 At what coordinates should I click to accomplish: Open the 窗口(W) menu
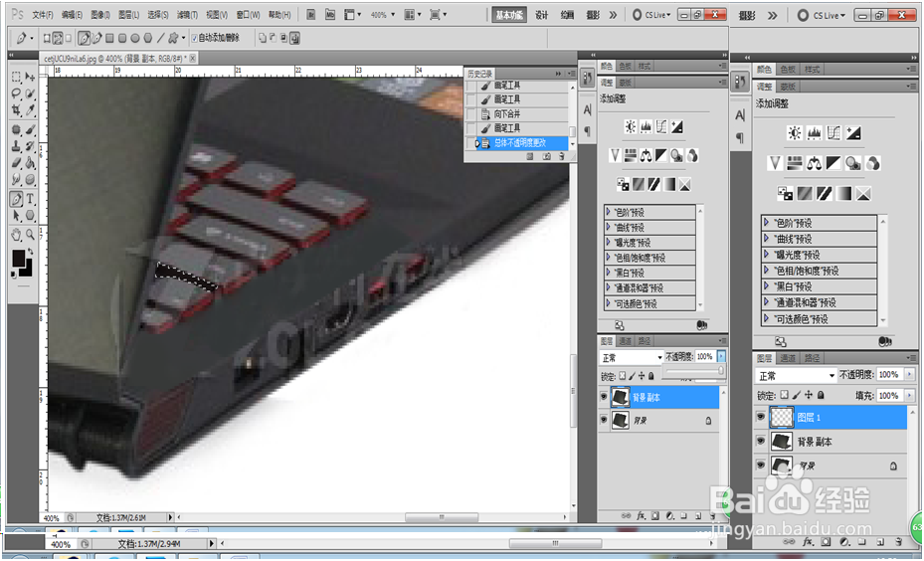pyautogui.click(x=248, y=15)
